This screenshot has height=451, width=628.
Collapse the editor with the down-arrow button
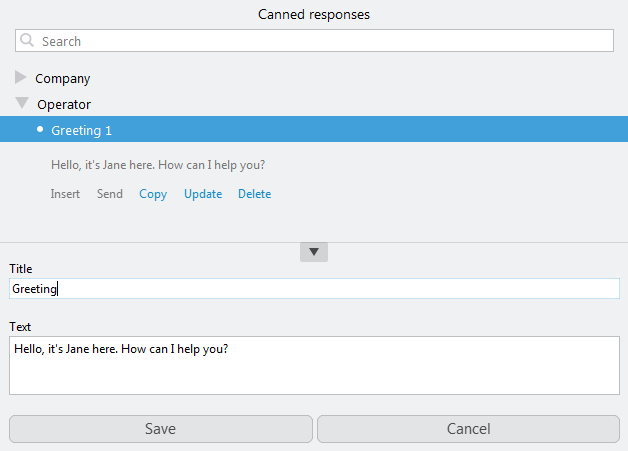(x=314, y=252)
